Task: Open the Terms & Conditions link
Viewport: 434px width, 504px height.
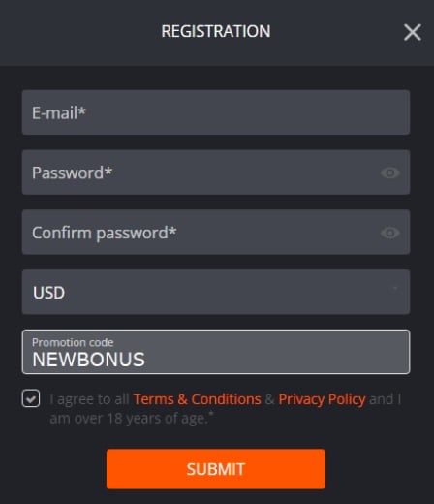Action: [x=198, y=399]
